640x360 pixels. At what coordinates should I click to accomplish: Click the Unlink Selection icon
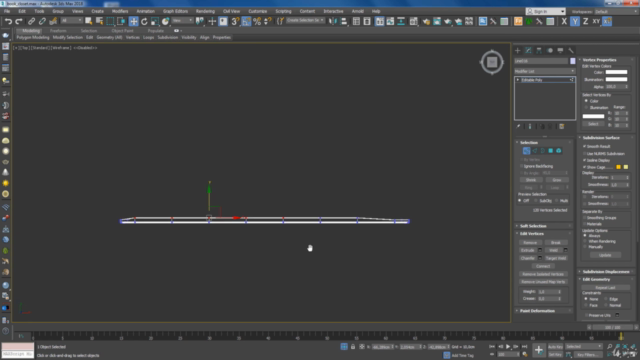(x=42, y=21)
